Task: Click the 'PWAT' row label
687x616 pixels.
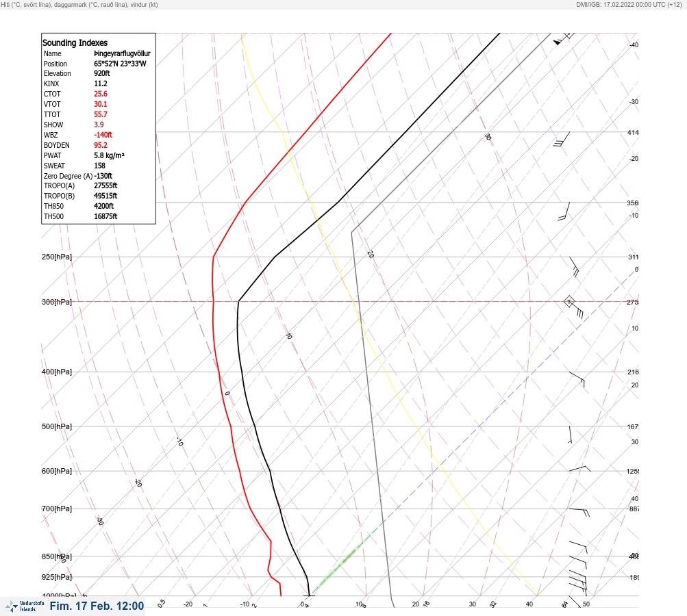Action: 52,155
